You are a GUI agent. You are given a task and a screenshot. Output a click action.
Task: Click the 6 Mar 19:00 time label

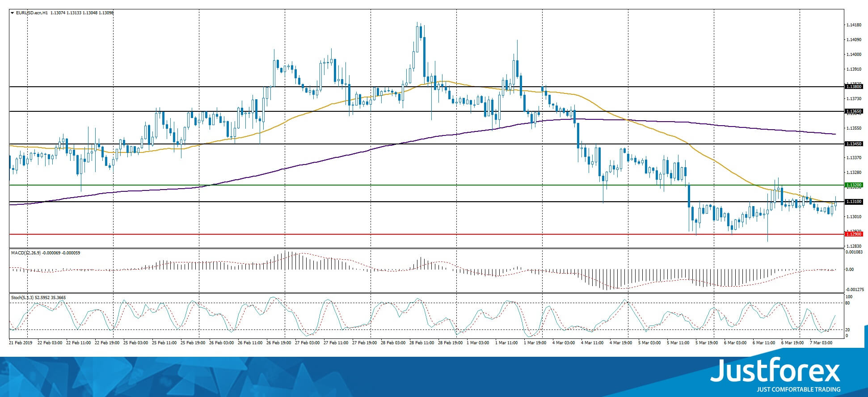[793, 343]
